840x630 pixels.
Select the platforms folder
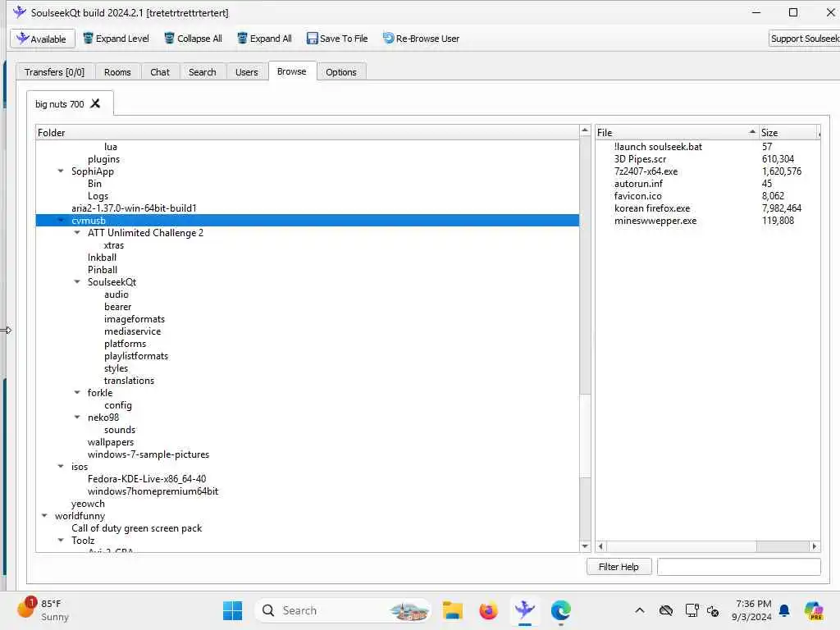125,344
